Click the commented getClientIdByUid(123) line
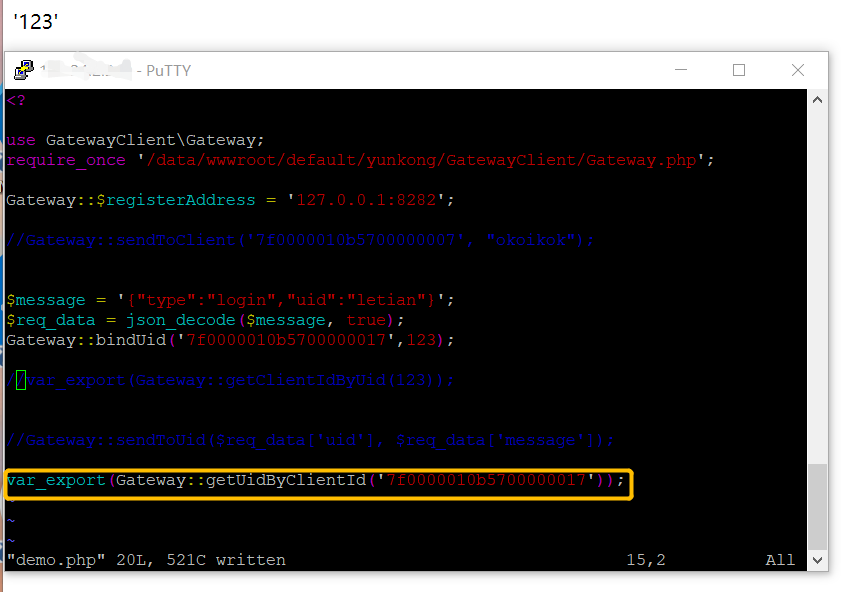Viewport: 841px width, 592px height. (x=230, y=380)
